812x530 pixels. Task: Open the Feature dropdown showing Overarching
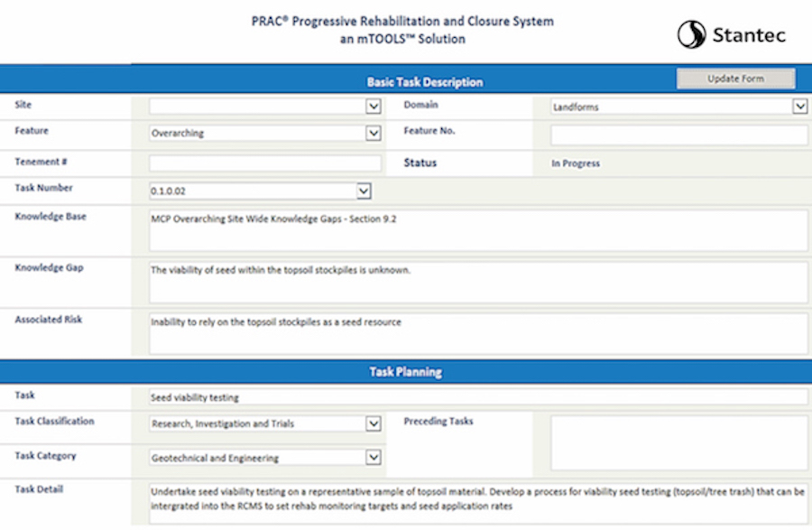pos(374,134)
